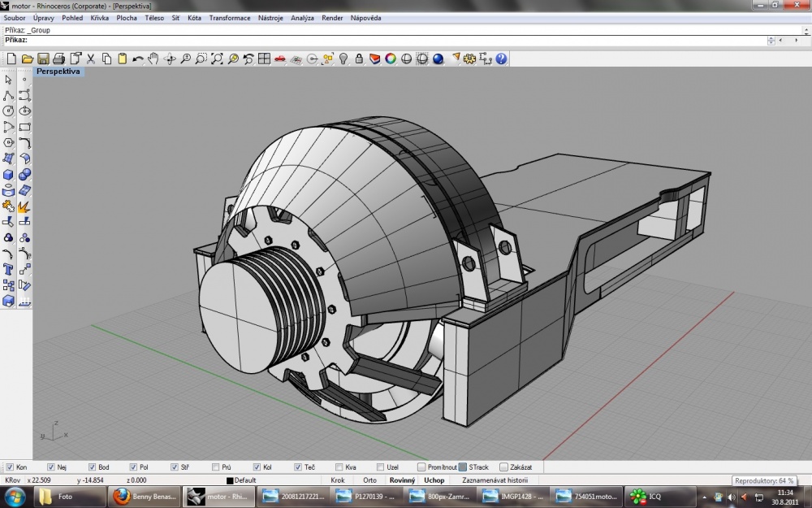
Task: Open the Křivka menu
Action: pyautogui.click(x=99, y=18)
